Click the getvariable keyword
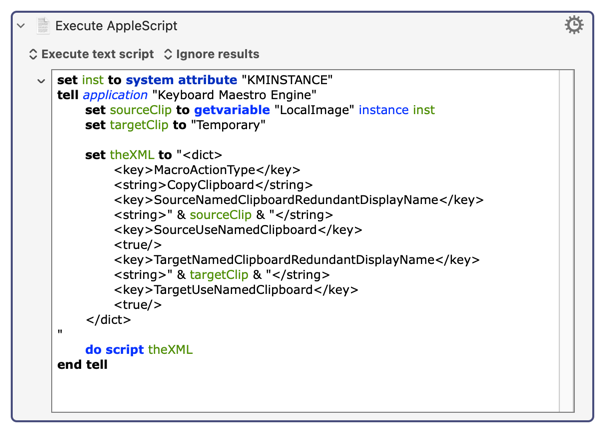Screen dimensions: 605x436 click(232, 110)
